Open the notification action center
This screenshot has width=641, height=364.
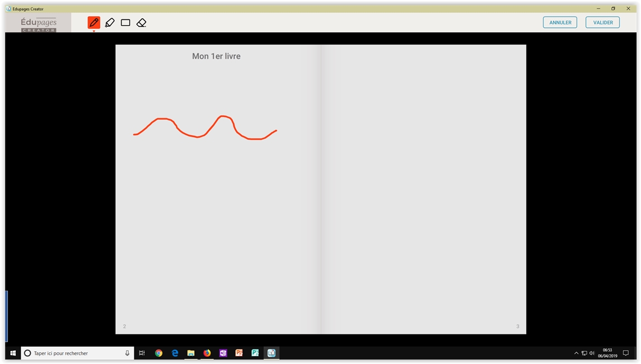[626, 353]
